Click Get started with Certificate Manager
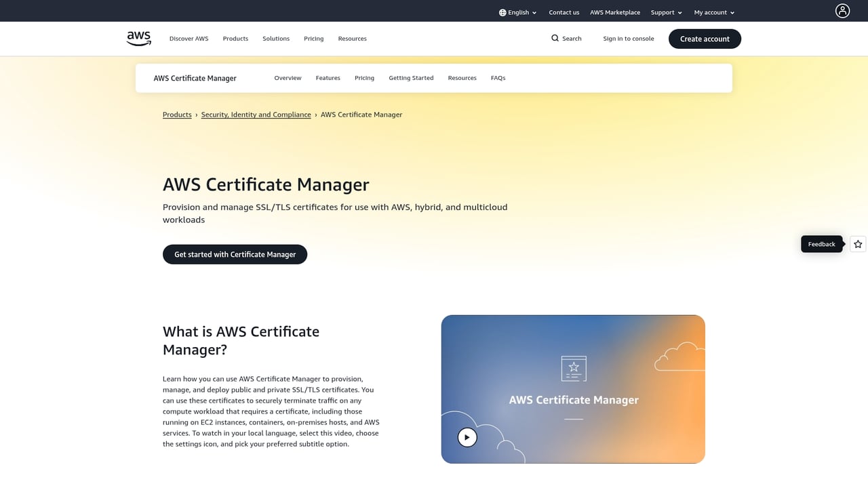 click(x=235, y=254)
